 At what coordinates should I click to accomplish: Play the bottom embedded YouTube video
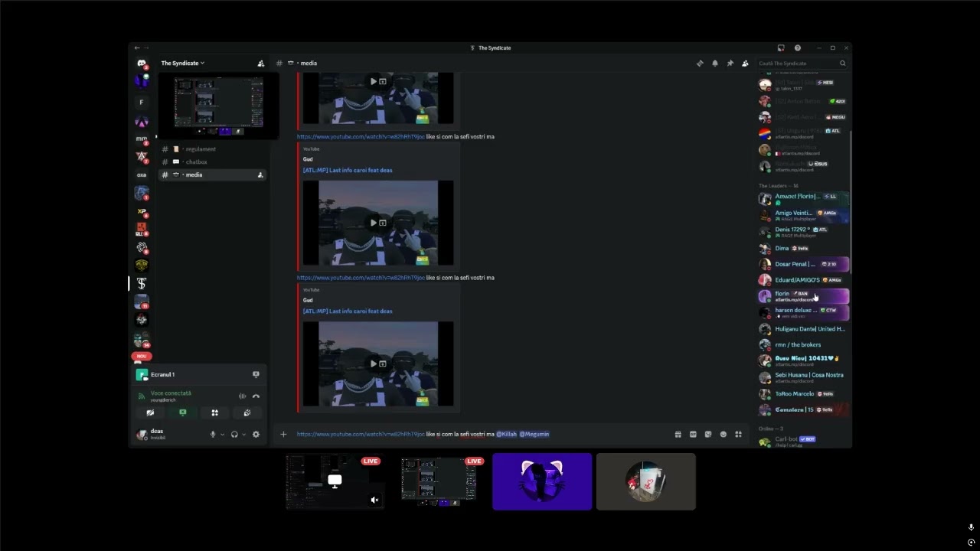(x=373, y=364)
